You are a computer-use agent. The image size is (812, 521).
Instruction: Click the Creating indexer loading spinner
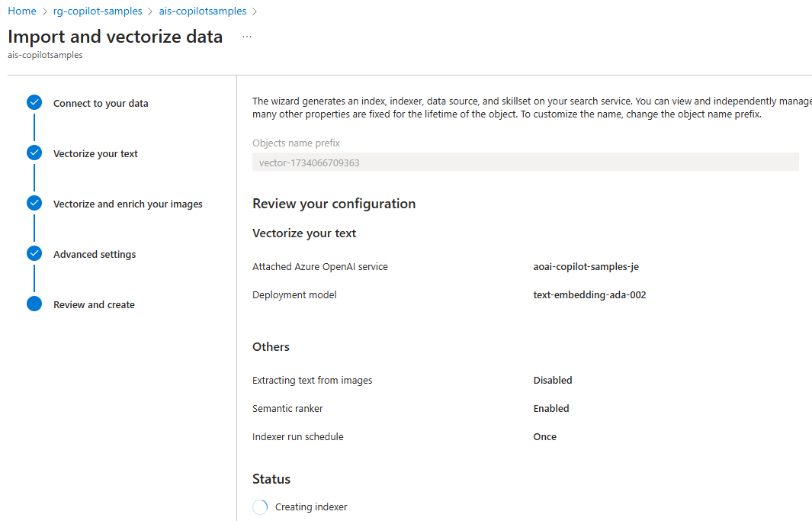pyautogui.click(x=260, y=507)
